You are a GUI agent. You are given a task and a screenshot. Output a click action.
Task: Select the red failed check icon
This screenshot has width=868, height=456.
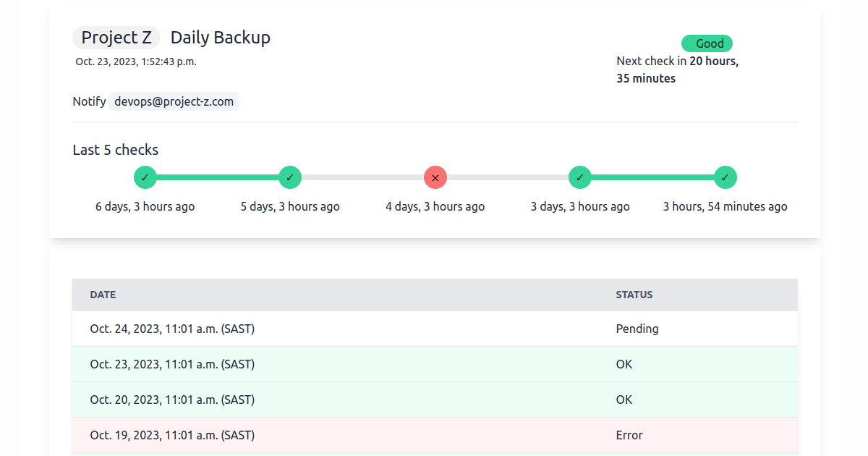tap(435, 177)
